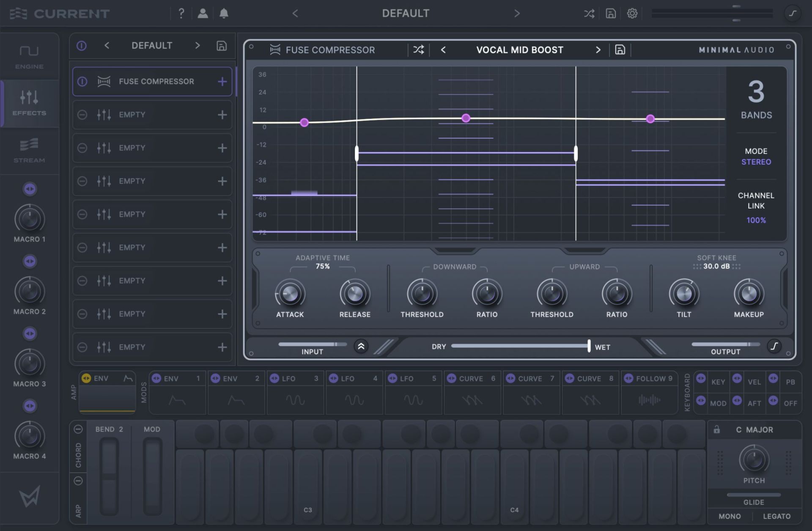Open the notifications bell icon
812x531 pixels.
click(224, 14)
